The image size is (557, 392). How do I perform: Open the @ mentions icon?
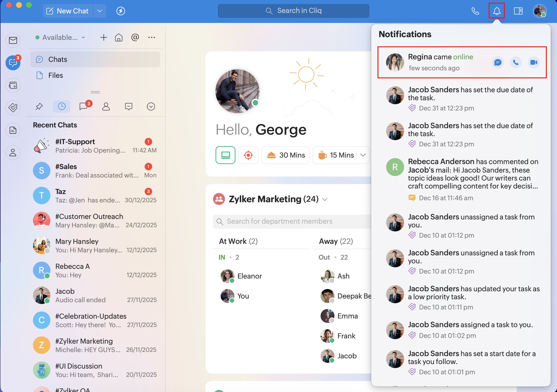tap(135, 37)
